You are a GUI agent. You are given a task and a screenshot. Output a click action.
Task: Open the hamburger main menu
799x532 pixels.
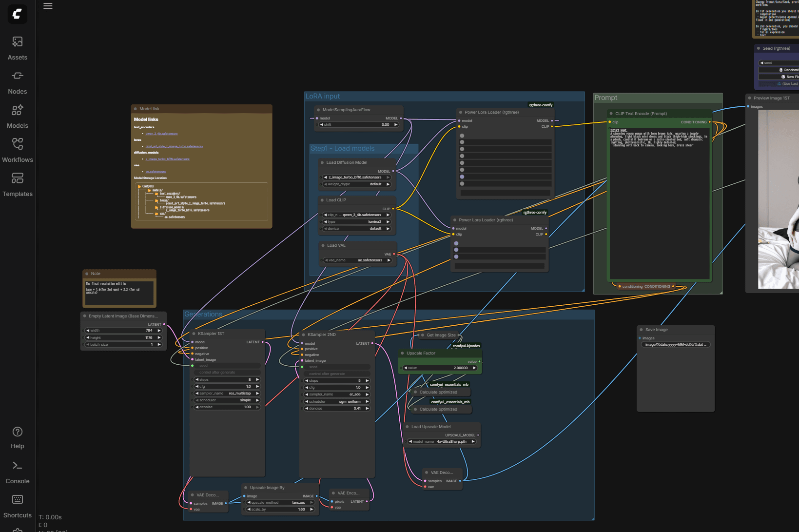tap(48, 6)
